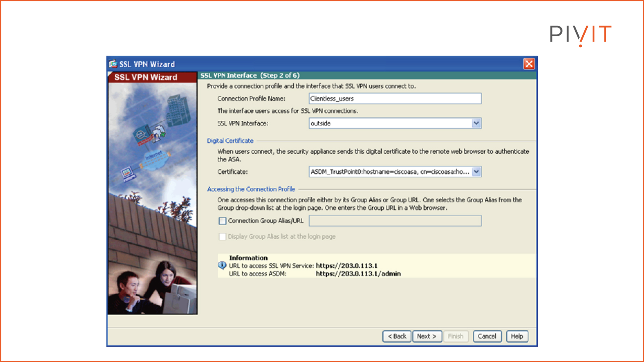This screenshot has width=644, height=362.
Task: Click the Next button
Action: 427,336
